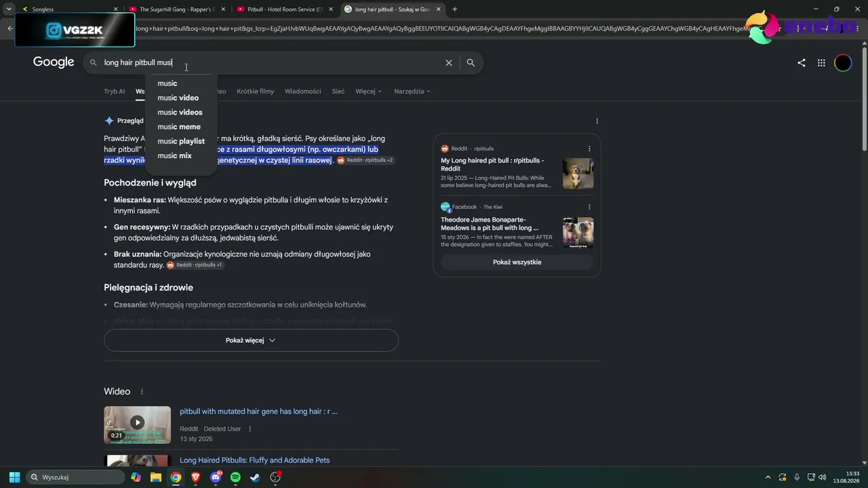The image size is (868, 488).
Task: Expand the Więcej dropdown
Action: pos(368,91)
